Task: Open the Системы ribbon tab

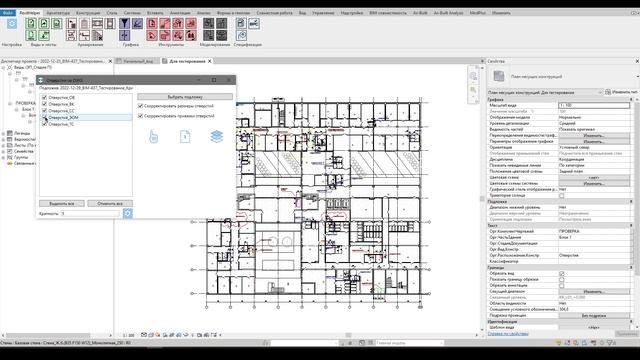Action: 132,13
